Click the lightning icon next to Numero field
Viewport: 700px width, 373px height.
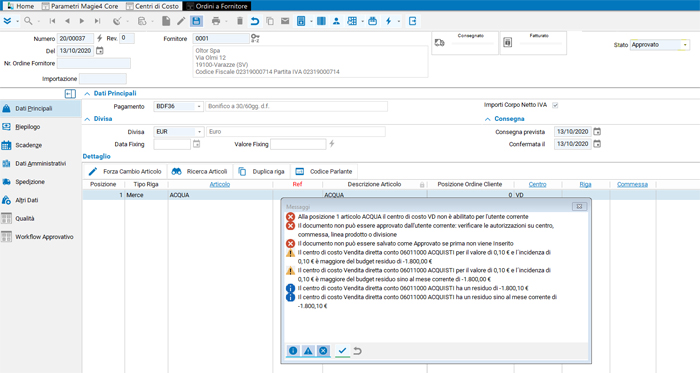(x=100, y=38)
